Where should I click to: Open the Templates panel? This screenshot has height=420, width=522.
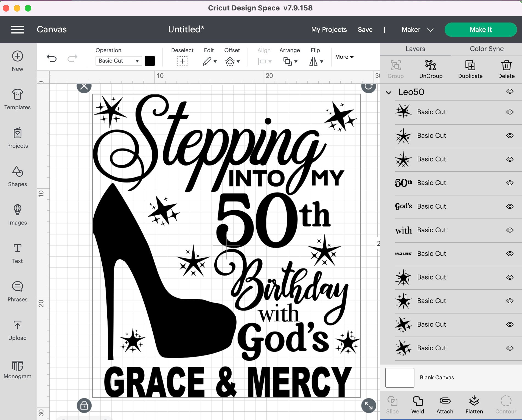pyautogui.click(x=17, y=100)
